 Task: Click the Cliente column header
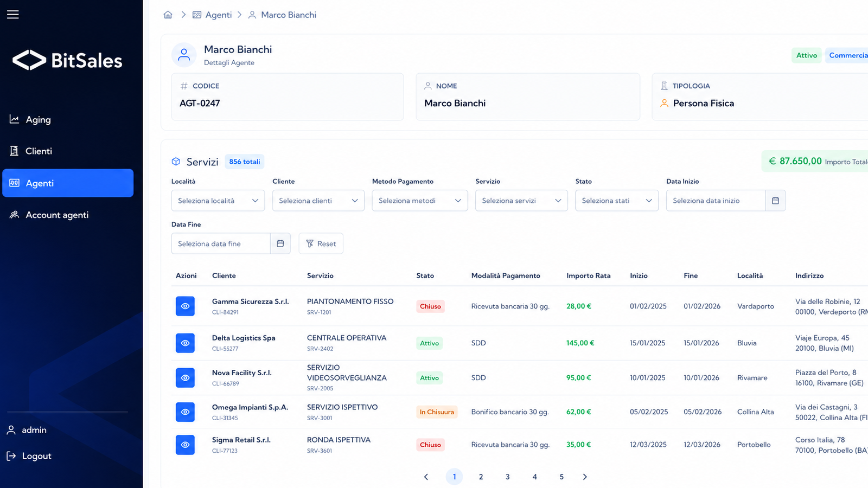click(x=224, y=275)
